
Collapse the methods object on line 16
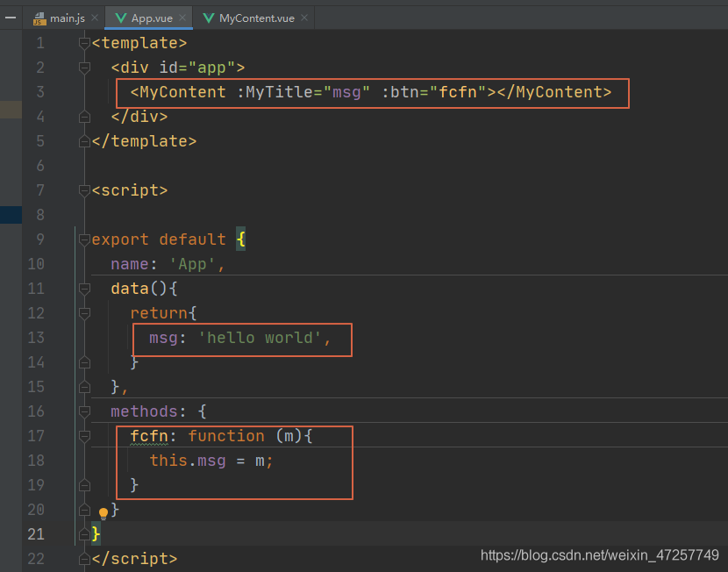pos(84,411)
